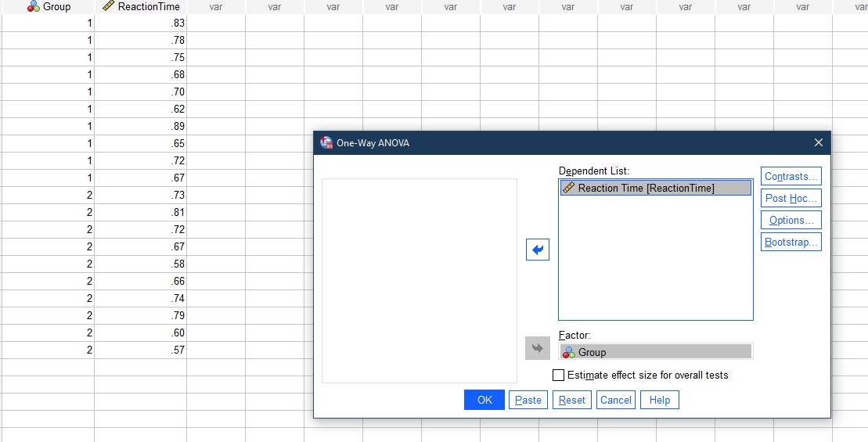Select cell with ReactionTime .78
This screenshot has height=442, width=868.
[141, 41]
